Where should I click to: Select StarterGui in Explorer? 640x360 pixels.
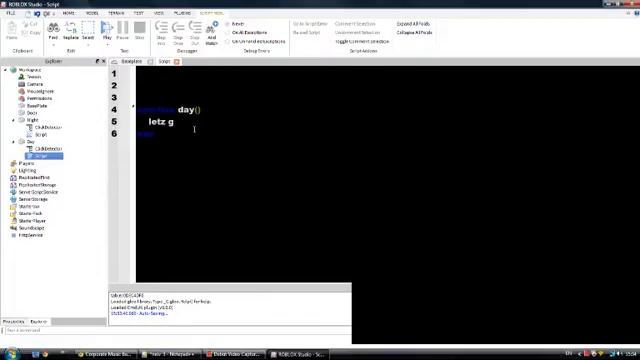point(29,207)
